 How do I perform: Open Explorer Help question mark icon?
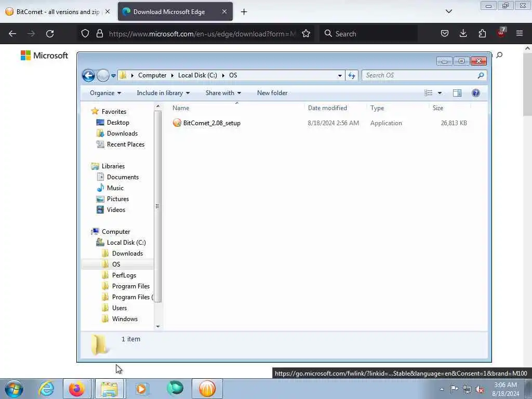click(476, 93)
